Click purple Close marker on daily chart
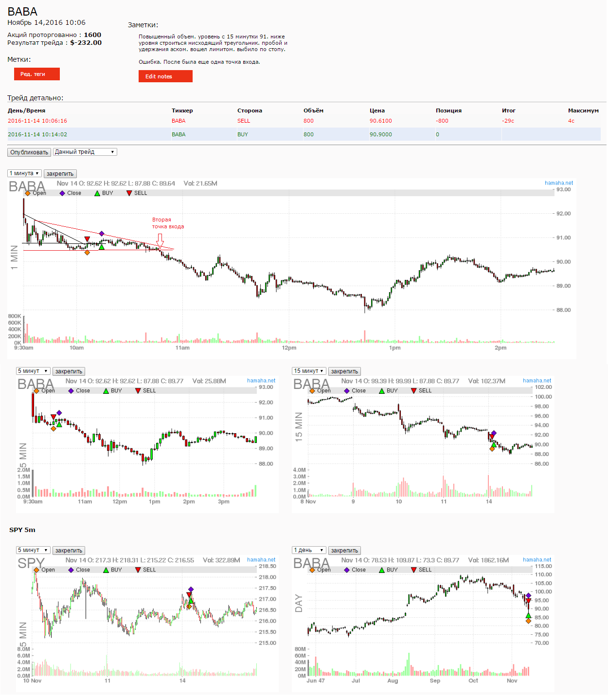Image resolution: width=608 pixels, height=700 pixels. [529, 596]
